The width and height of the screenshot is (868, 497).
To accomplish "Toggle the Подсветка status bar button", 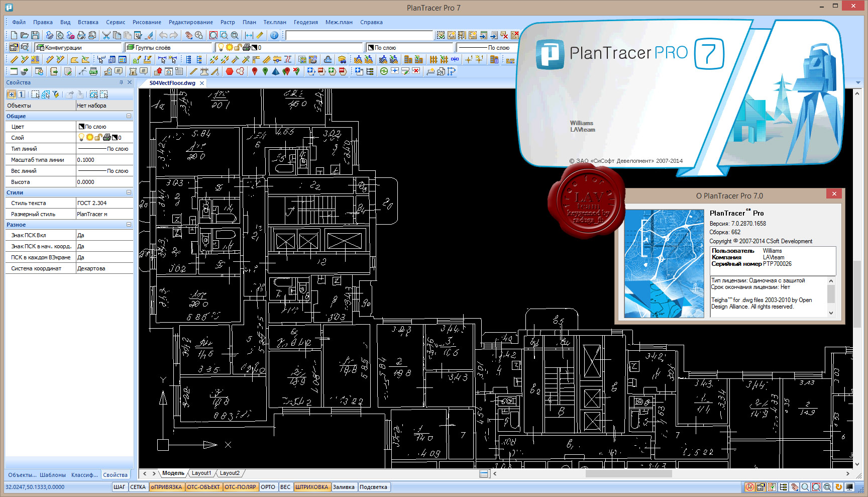I will (x=373, y=487).
